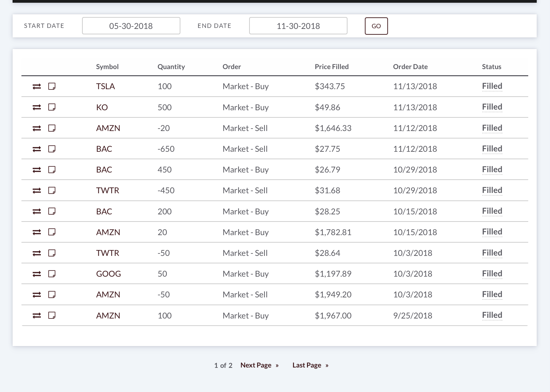
Task: Click the trade arrows icon for GOOG
Action: click(37, 274)
